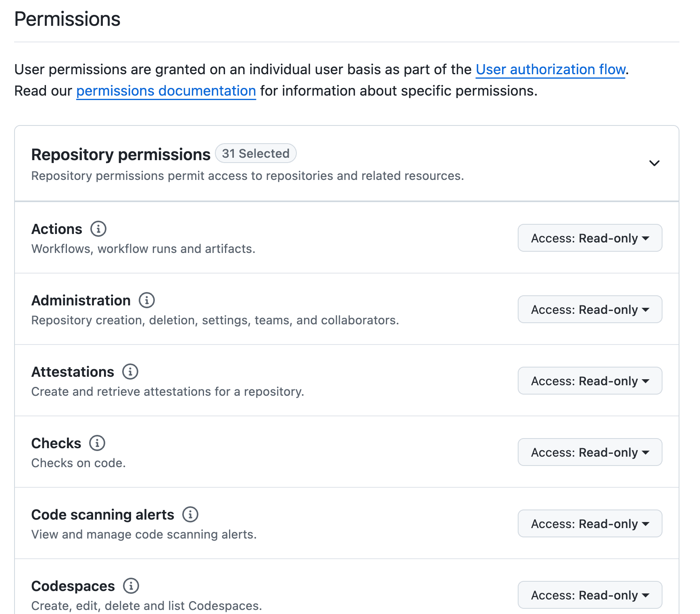Open the Checks access level selector
Image resolution: width=700 pixels, height=614 pixels.
tap(590, 452)
